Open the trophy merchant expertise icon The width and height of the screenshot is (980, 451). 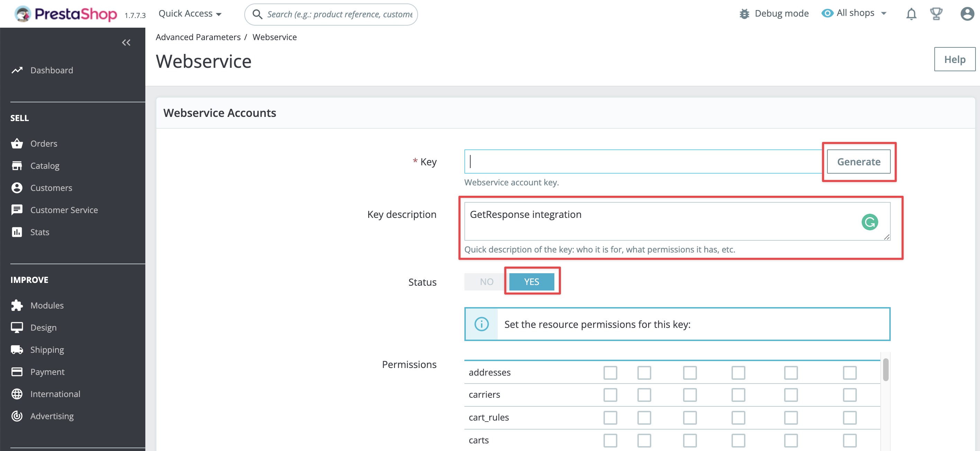click(x=936, y=14)
